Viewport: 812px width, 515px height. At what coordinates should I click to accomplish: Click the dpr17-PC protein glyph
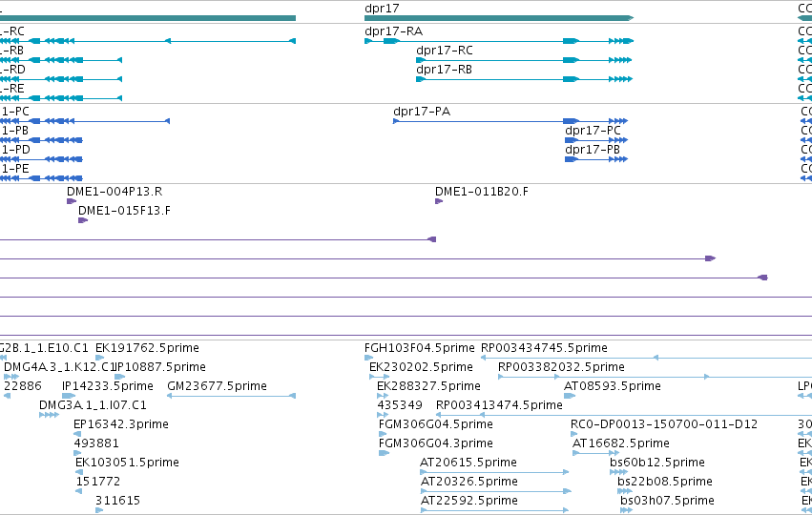point(596,140)
